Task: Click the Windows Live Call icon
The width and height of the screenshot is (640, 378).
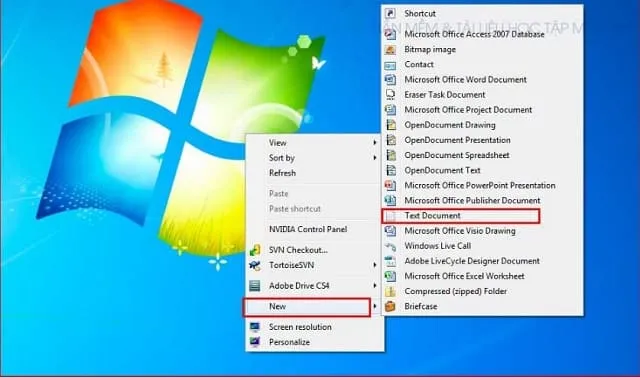Action: click(390, 246)
